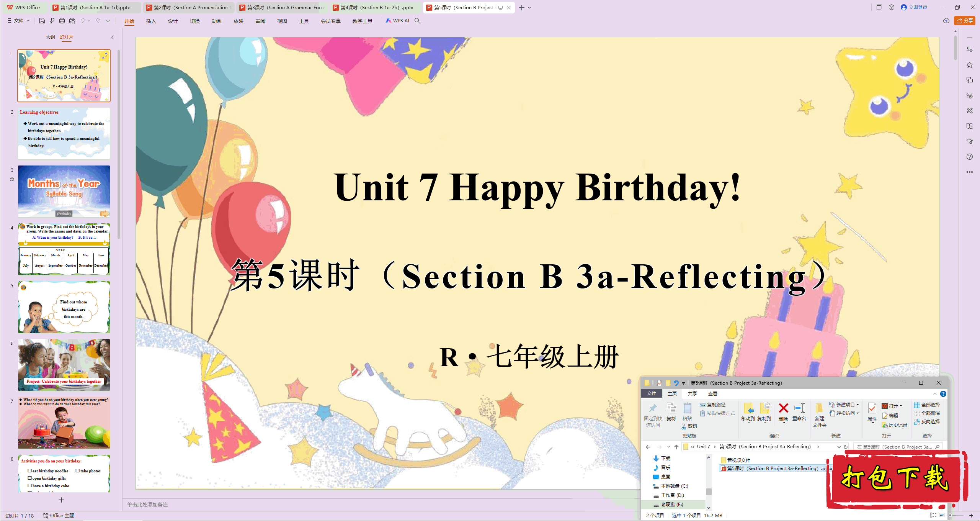Click Invert Selection in Explorer ribbon
This screenshot has height=521, width=980.
pyautogui.click(x=927, y=421)
